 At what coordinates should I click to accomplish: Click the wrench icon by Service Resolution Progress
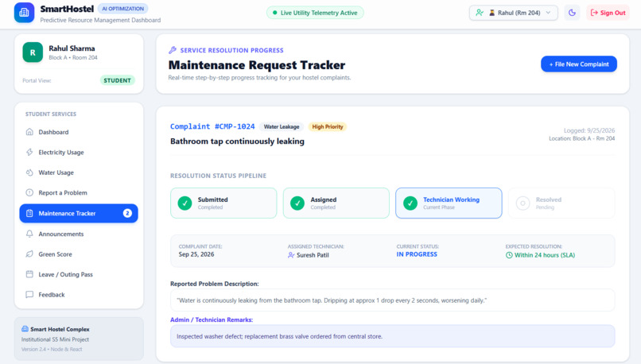pos(173,50)
